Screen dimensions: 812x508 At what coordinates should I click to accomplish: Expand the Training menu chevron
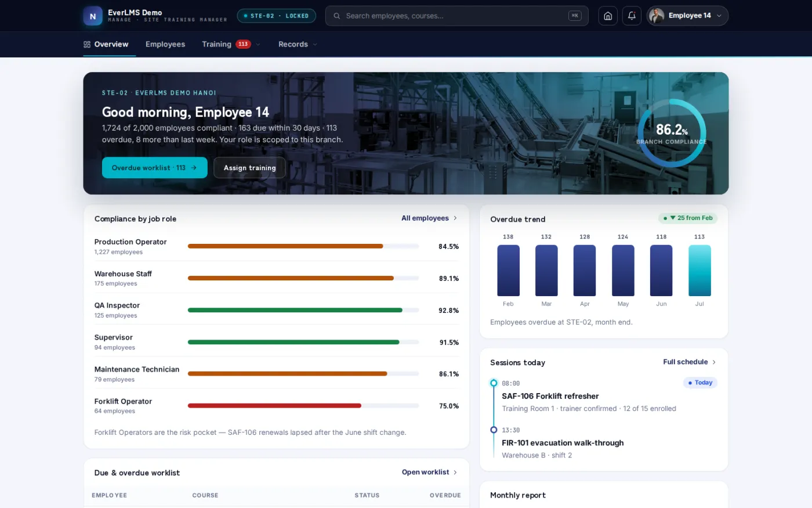pyautogui.click(x=258, y=45)
